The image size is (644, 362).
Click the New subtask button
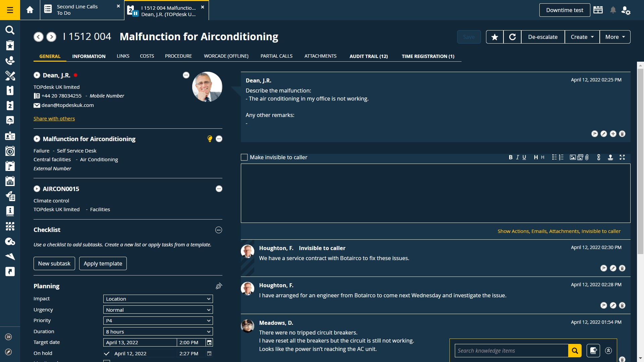point(54,263)
